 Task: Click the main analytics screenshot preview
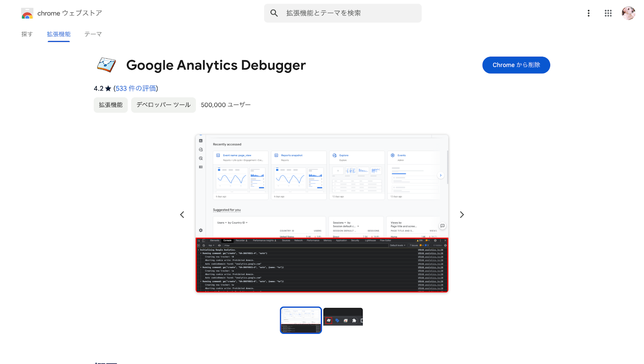click(322, 214)
